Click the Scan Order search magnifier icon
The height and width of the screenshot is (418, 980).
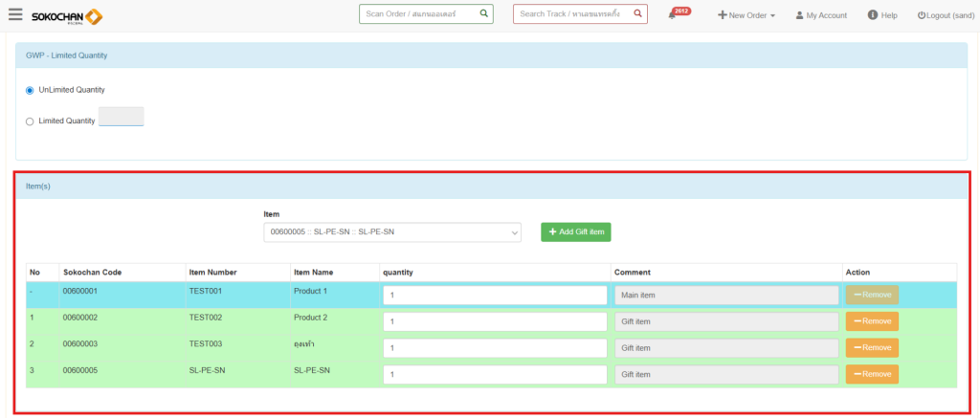tap(483, 14)
